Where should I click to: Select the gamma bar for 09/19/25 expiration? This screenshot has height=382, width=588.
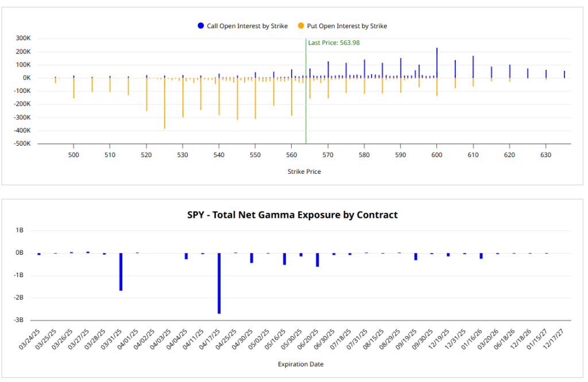[x=416, y=256]
